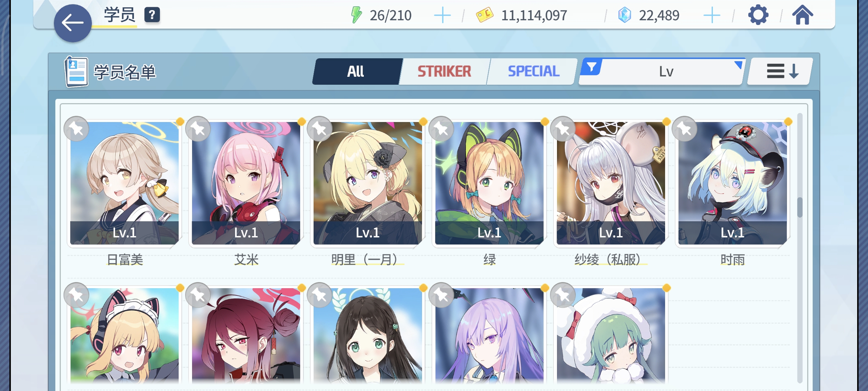Add energy with the plus next to 26/210
Viewport: 868px width, 391px height.
click(442, 16)
